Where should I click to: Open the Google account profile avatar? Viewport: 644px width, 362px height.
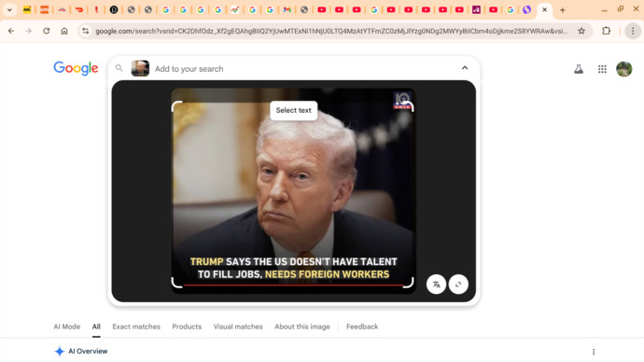[x=623, y=69]
